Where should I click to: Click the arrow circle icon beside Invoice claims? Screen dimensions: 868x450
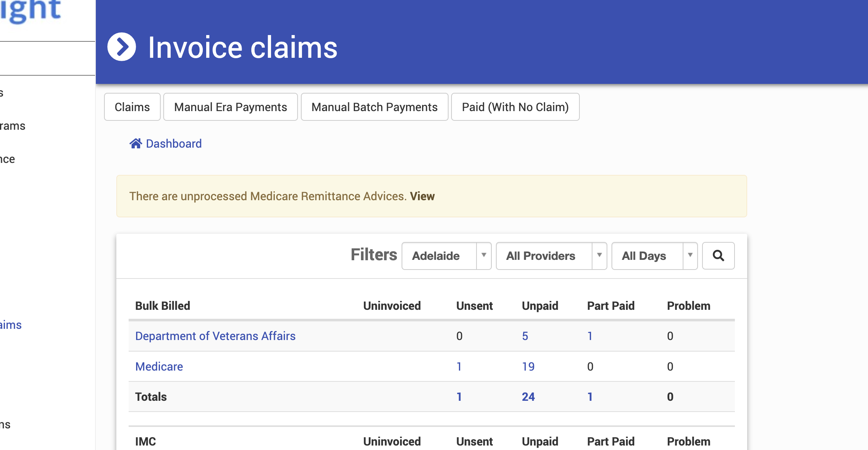click(x=122, y=47)
